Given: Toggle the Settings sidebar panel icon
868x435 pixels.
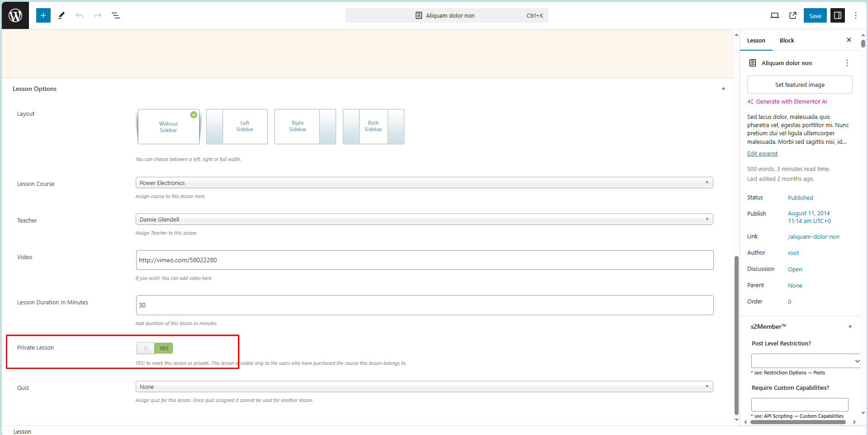Looking at the screenshot, I should [x=838, y=15].
